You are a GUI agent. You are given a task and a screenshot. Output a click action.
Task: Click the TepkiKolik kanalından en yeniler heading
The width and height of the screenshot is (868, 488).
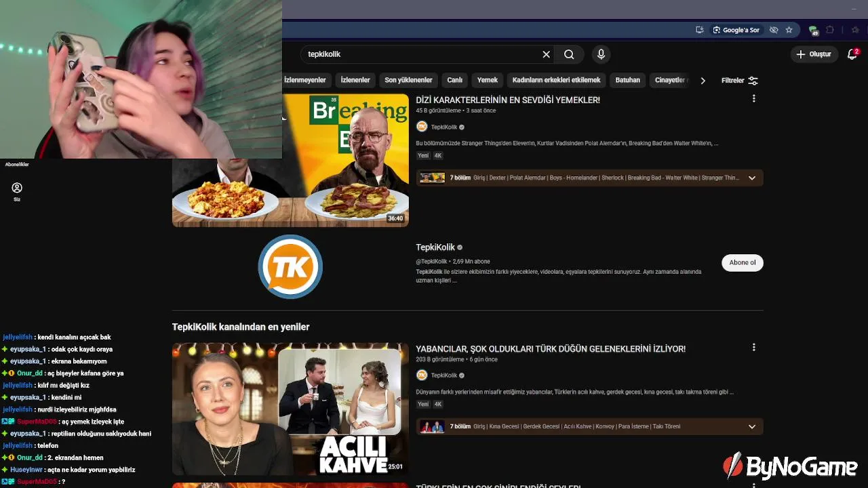(241, 327)
